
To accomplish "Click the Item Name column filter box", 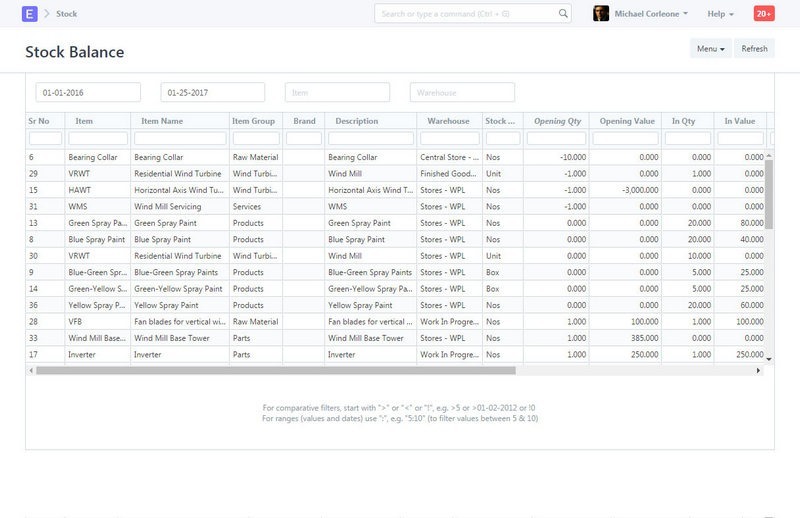I will tap(179, 138).
